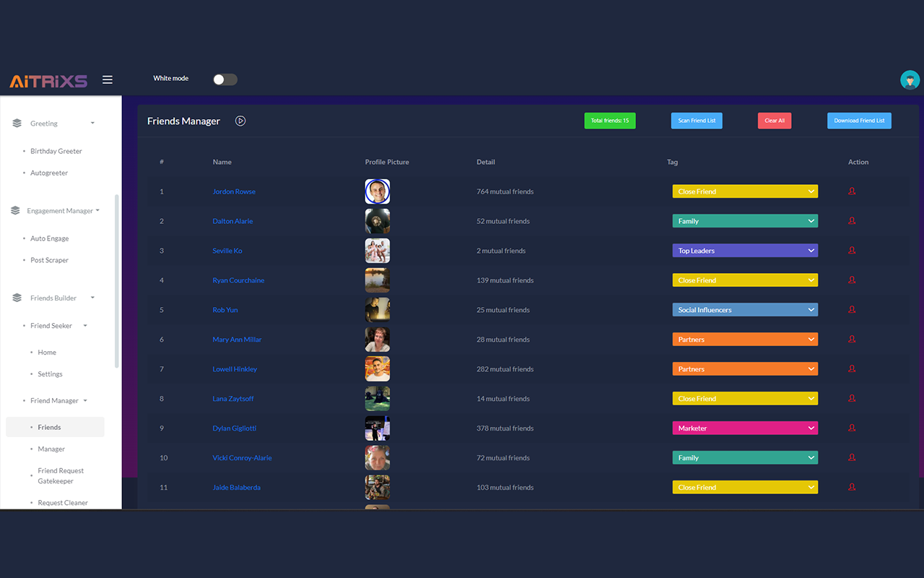
Task: Click the Name column header
Action: point(222,162)
